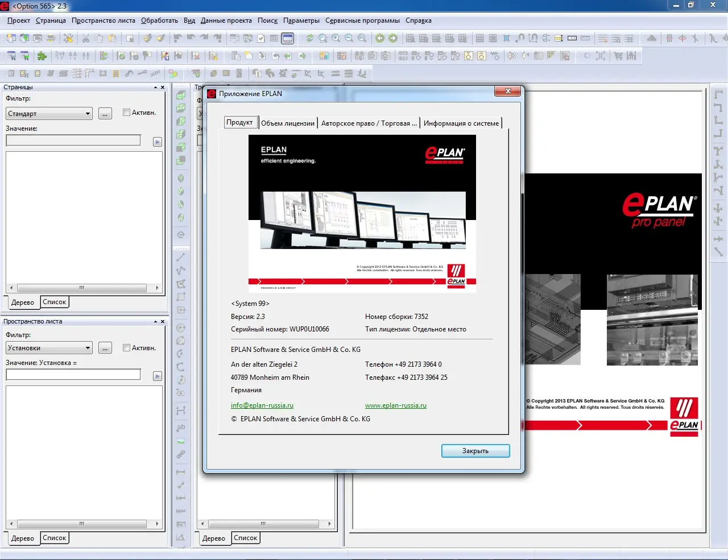Click the arrow button beside Значение field in Страницы
The width and height of the screenshot is (728, 560).
point(158,142)
